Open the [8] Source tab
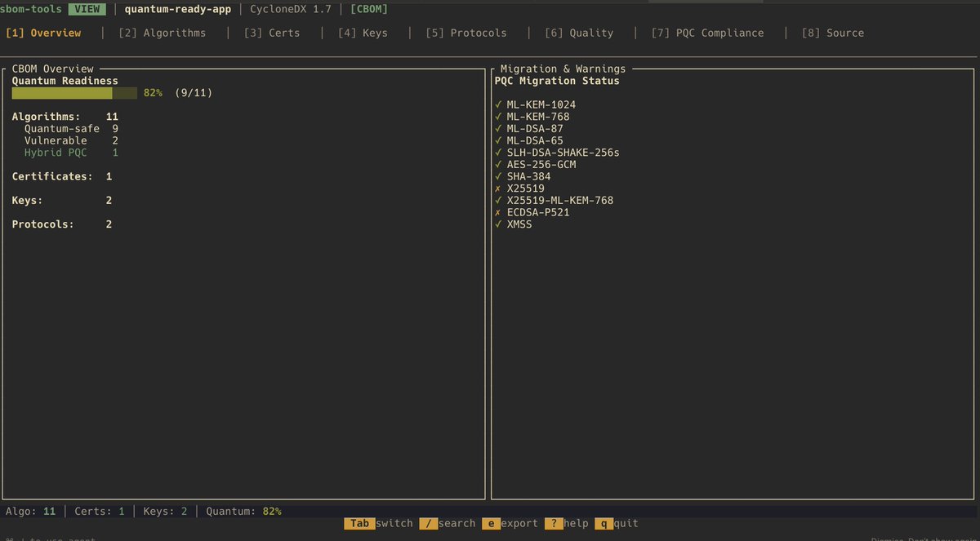This screenshot has width=980, height=541. [x=833, y=33]
